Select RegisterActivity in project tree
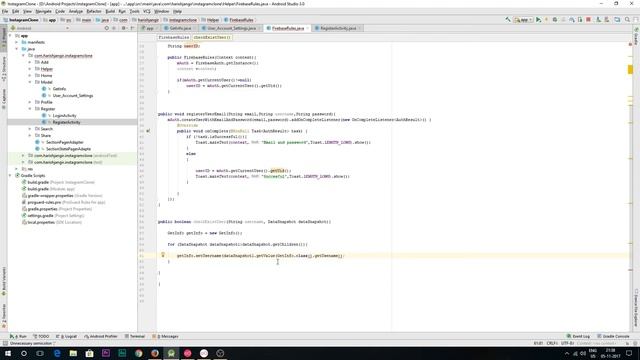This screenshot has height=360, width=640. [66, 122]
